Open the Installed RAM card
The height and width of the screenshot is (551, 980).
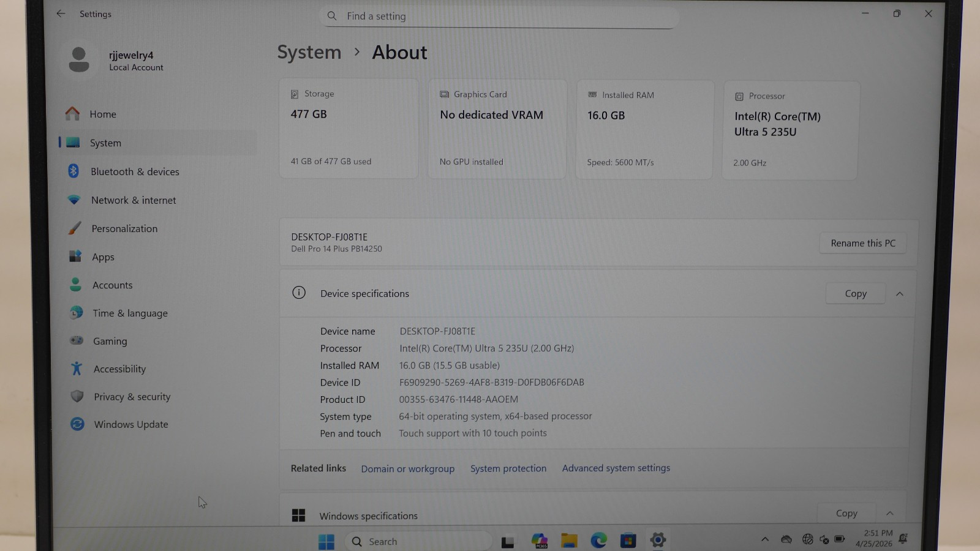coord(644,129)
